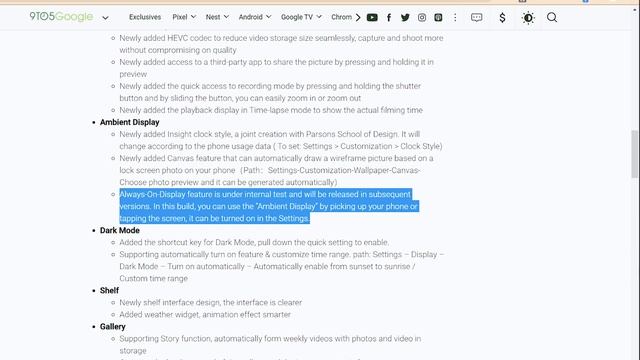This screenshot has width=640, height=360.
Task: Click 'Added the shortcut key for Dark Mode' text
Action: click(254, 242)
